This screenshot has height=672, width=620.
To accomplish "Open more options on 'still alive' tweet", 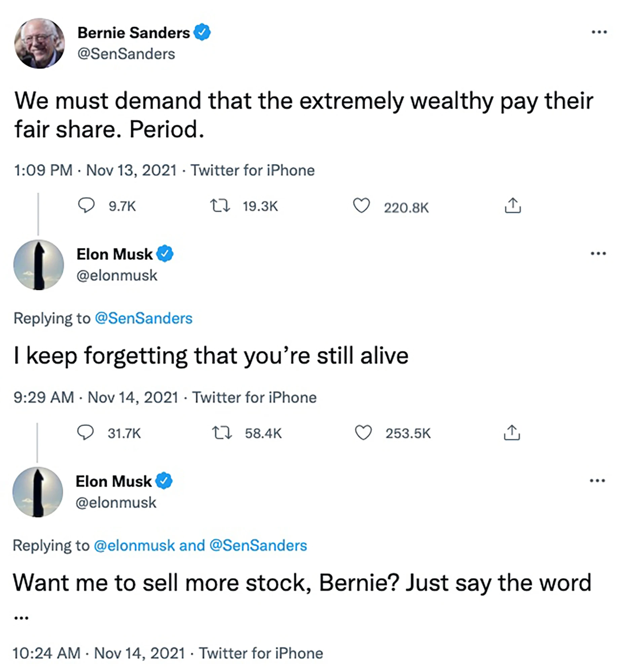I will [598, 253].
